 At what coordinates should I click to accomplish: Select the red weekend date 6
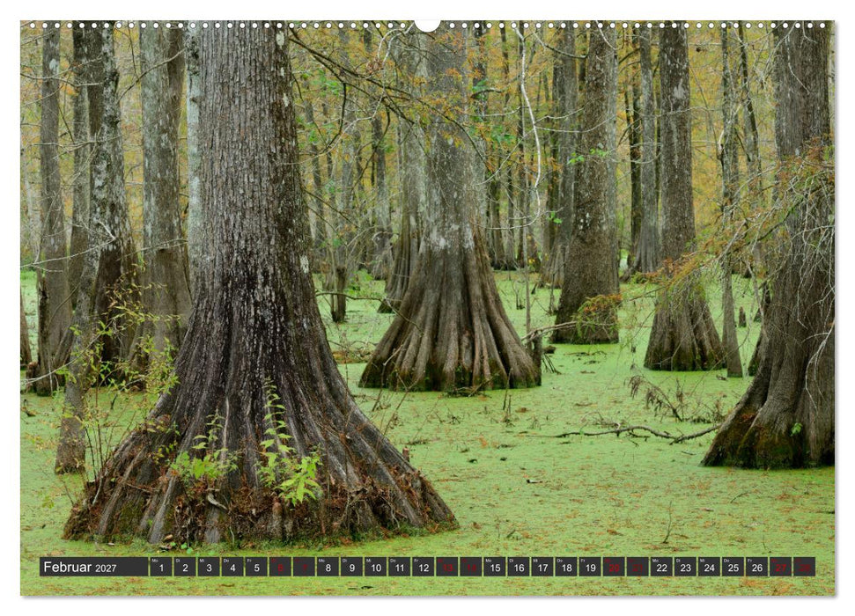(x=280, y=567)
